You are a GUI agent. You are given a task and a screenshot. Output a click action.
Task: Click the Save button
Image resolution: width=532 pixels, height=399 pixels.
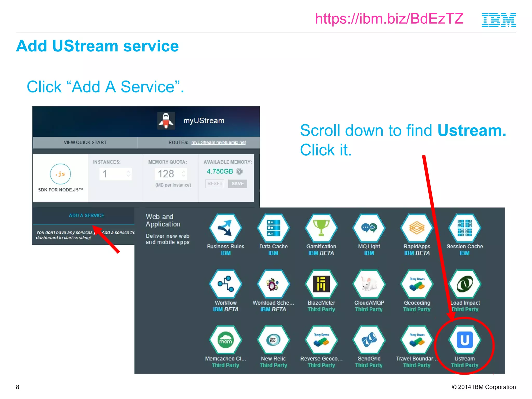click(238, 184)
